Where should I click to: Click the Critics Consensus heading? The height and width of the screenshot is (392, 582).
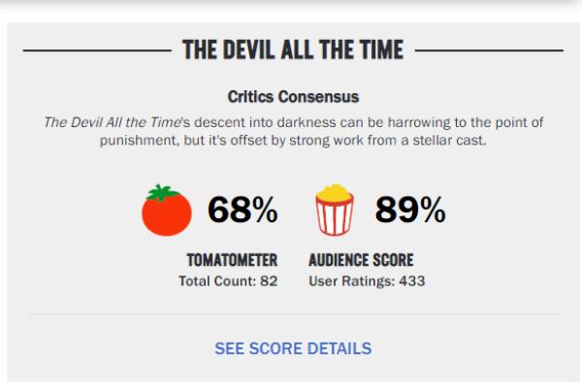pyautogui.click(x=293, y=97)
